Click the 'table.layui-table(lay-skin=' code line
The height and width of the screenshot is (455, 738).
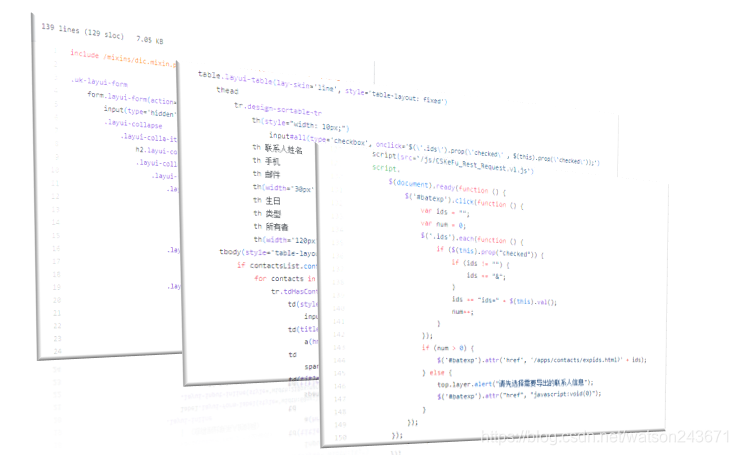(321, 88)
